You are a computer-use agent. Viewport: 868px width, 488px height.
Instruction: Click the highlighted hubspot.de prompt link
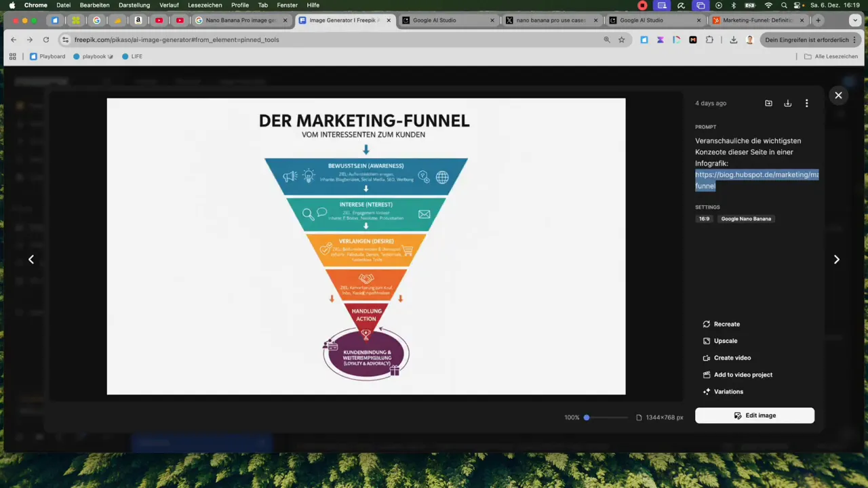point(755,180)
